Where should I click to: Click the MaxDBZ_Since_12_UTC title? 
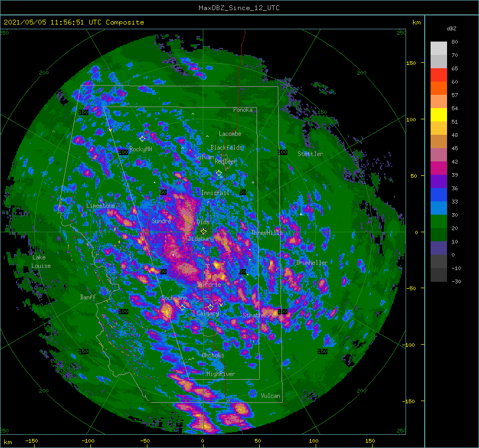coord(239,8)
